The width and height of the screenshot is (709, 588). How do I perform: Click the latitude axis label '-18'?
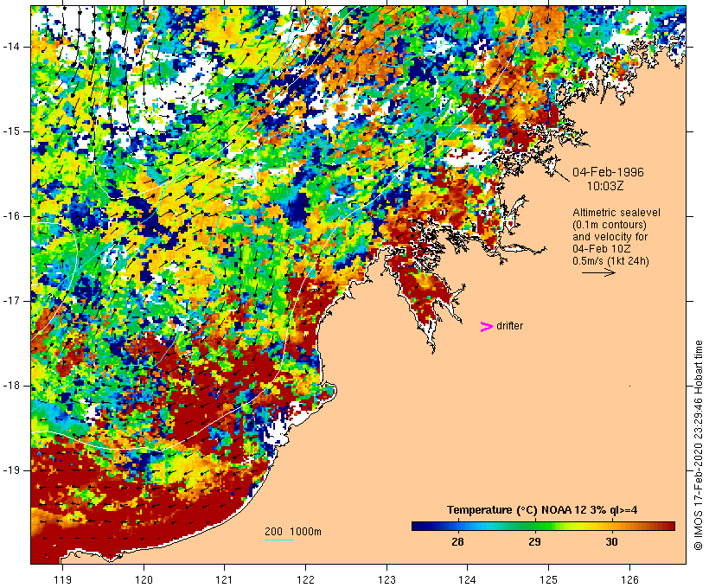(11, 386)
